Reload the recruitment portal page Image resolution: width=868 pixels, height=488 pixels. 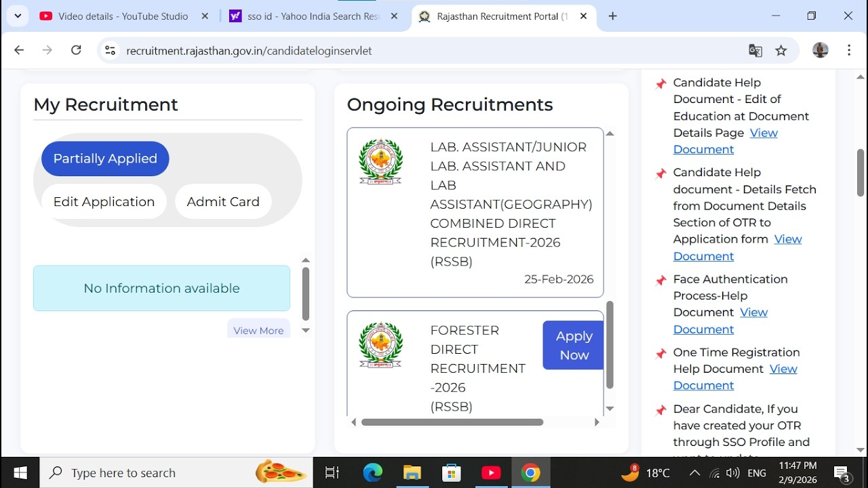tap(76, 50)
